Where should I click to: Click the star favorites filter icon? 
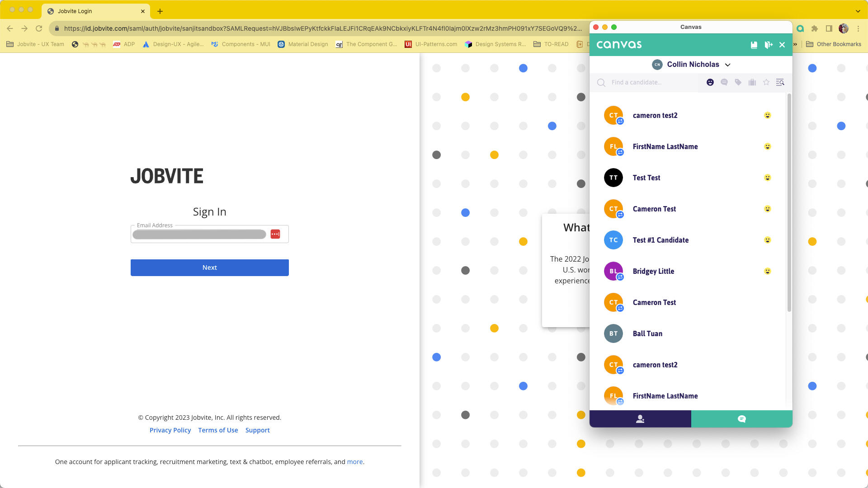tap(766, 82)
